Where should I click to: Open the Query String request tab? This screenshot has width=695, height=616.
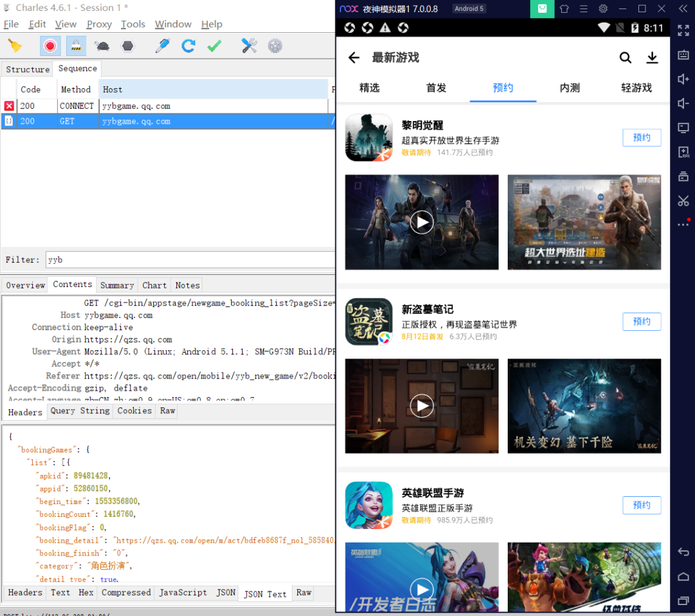click(80, 411)
